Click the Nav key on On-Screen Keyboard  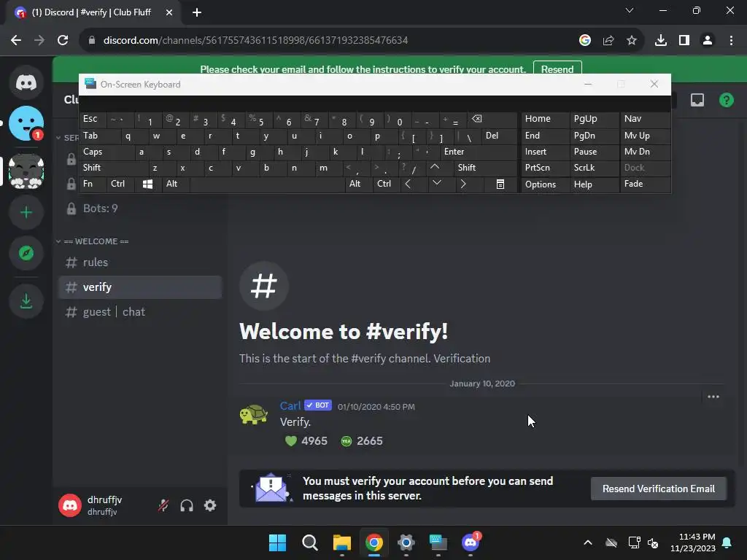645,119
